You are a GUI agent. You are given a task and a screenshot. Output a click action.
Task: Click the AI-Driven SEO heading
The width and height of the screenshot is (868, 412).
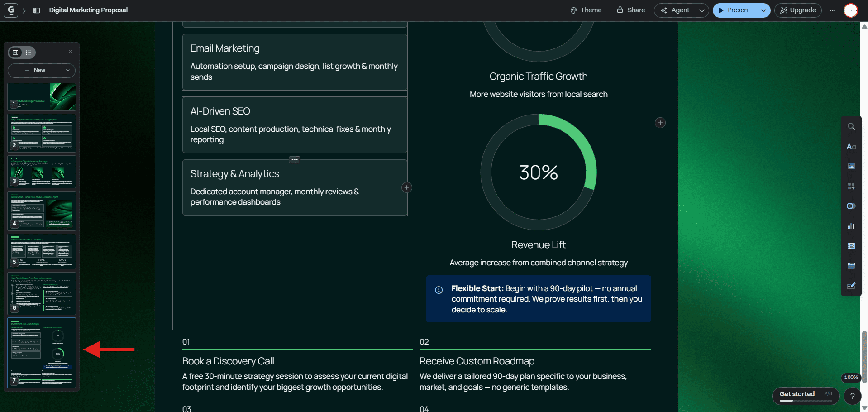coord(220,111)
